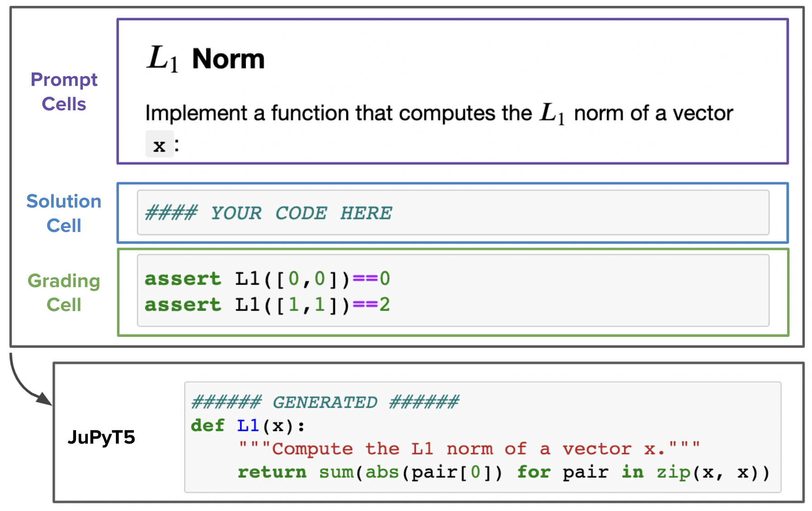Click the L1 math symbol in sentence
Screen dimensions: 812x511
point(552,113)
